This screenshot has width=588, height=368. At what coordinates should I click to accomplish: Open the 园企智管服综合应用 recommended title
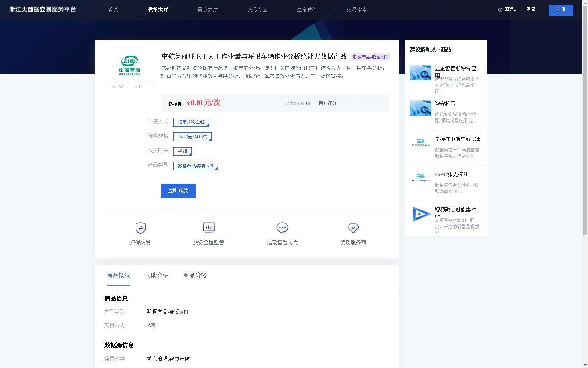click(455, 71)
